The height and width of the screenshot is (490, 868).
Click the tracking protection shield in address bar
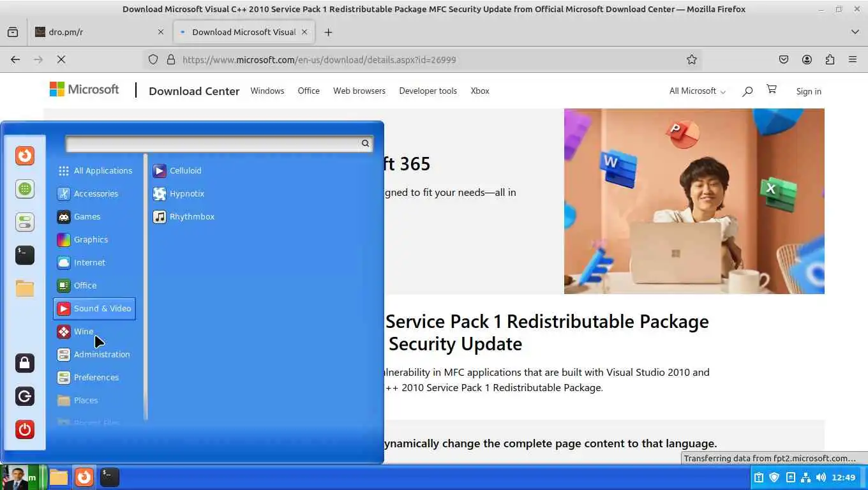[x=153, y=59]
